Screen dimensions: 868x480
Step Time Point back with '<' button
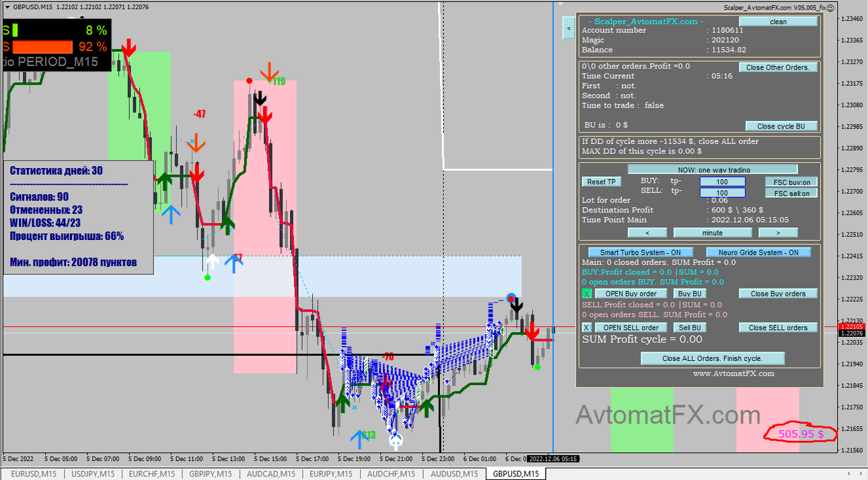point(647,233)
